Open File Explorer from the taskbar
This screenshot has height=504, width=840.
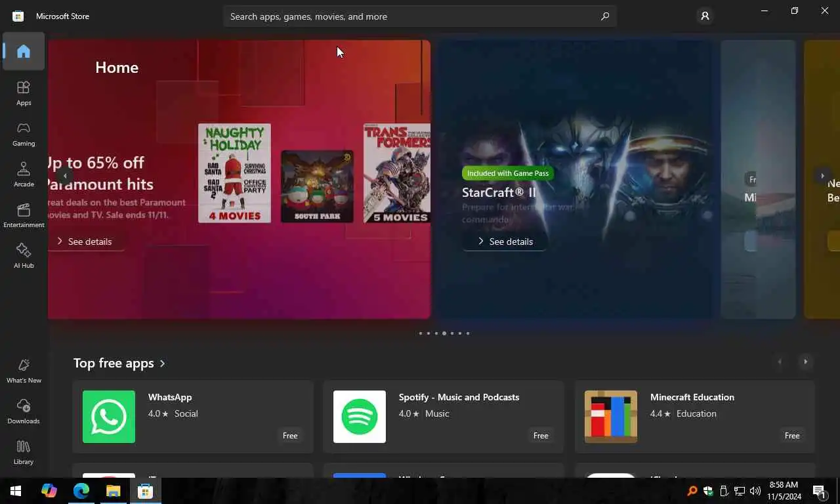[113, 491]
